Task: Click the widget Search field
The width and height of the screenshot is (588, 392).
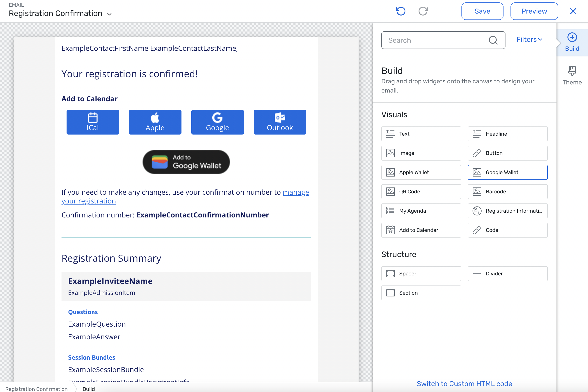Action: (443, 40)
